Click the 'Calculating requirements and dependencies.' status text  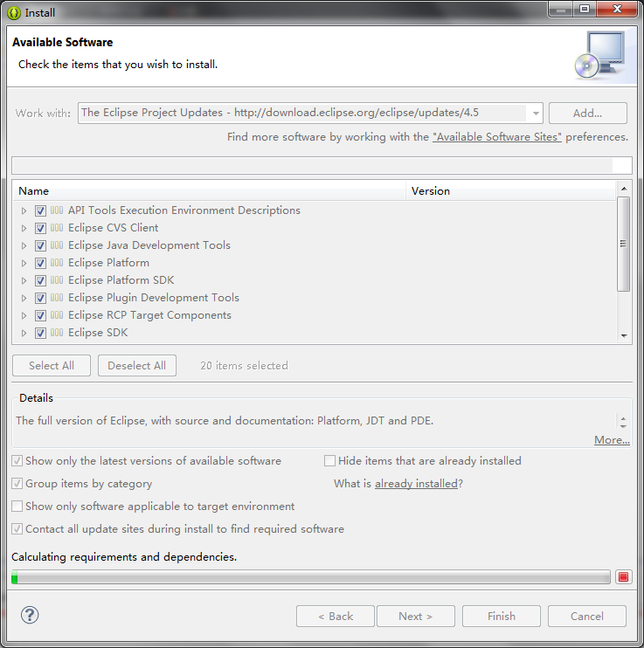[124, 557]
